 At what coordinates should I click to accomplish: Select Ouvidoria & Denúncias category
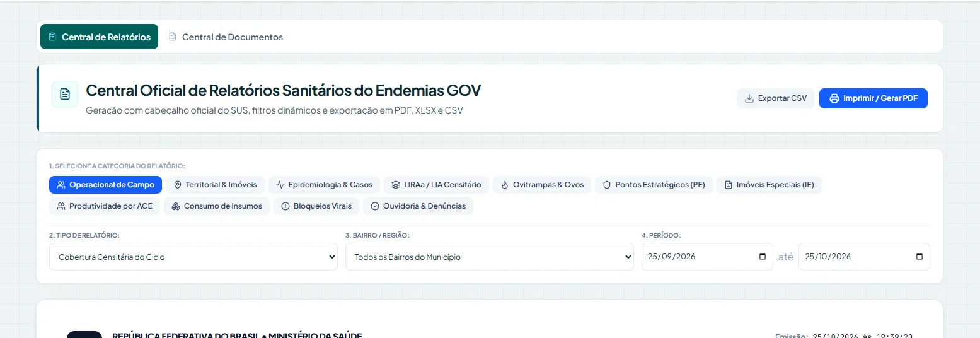pyautogui.click(x=418, y=206)
